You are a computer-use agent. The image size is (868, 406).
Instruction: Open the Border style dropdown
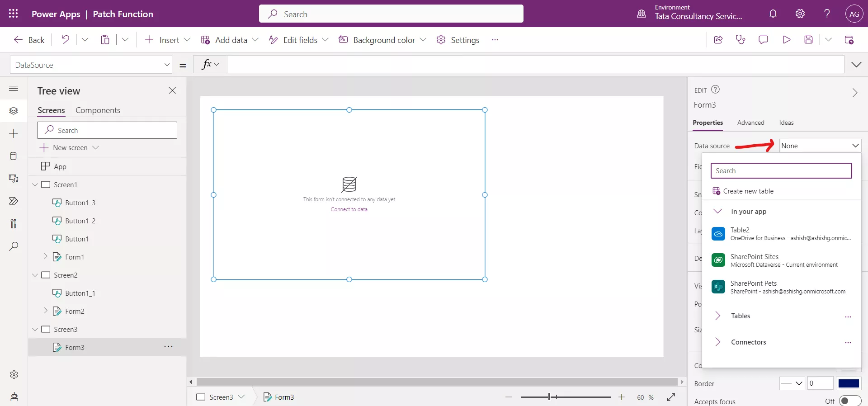click(792, 383)
